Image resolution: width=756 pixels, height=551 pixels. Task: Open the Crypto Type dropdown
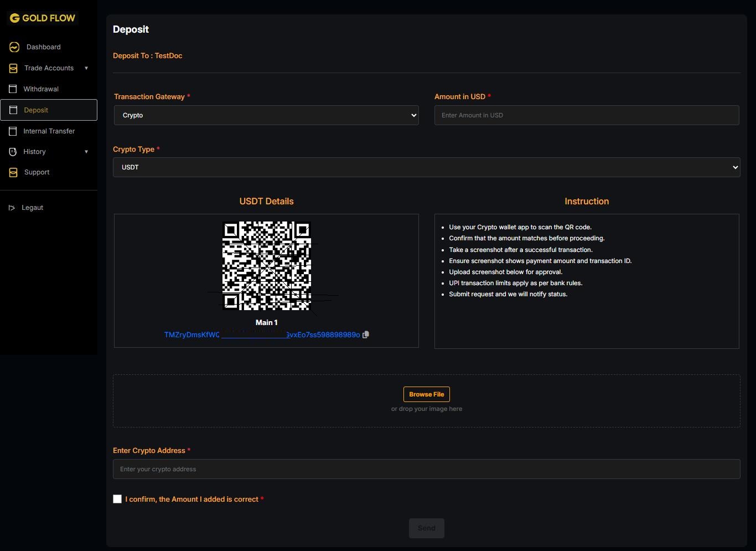[x=426, y=167]
